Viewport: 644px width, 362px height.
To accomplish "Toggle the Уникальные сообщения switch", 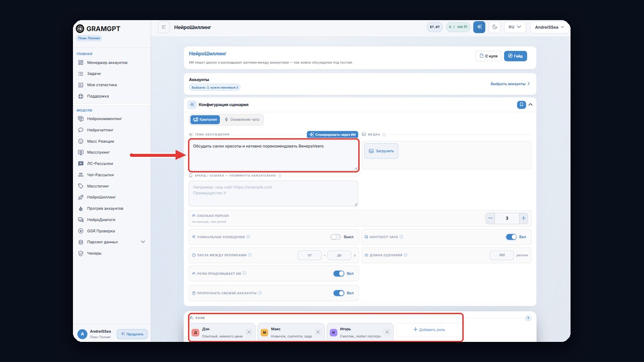I will [336, 237].
